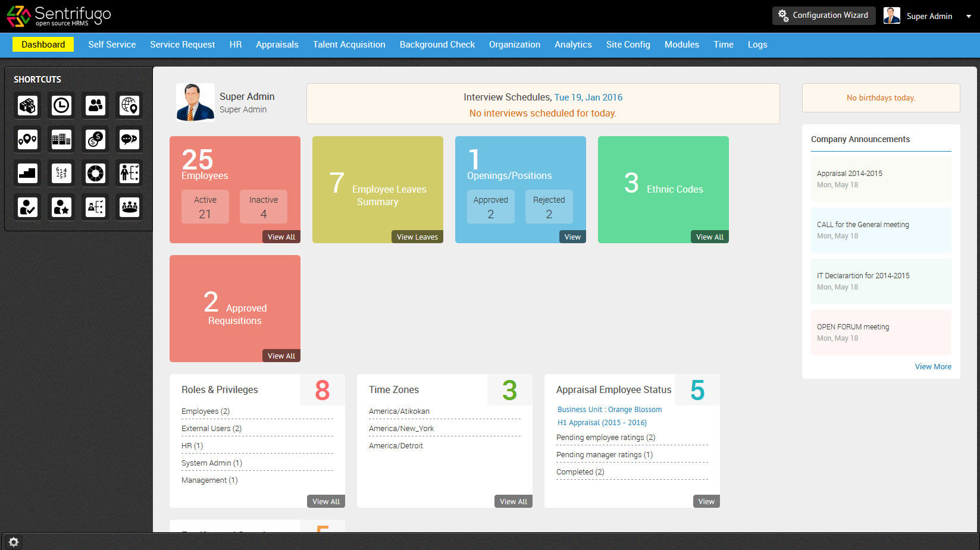The width and height of the screenshot is (980, 550).
Task: Click 'External Users (2)' role row
Action: coord(257,428)
